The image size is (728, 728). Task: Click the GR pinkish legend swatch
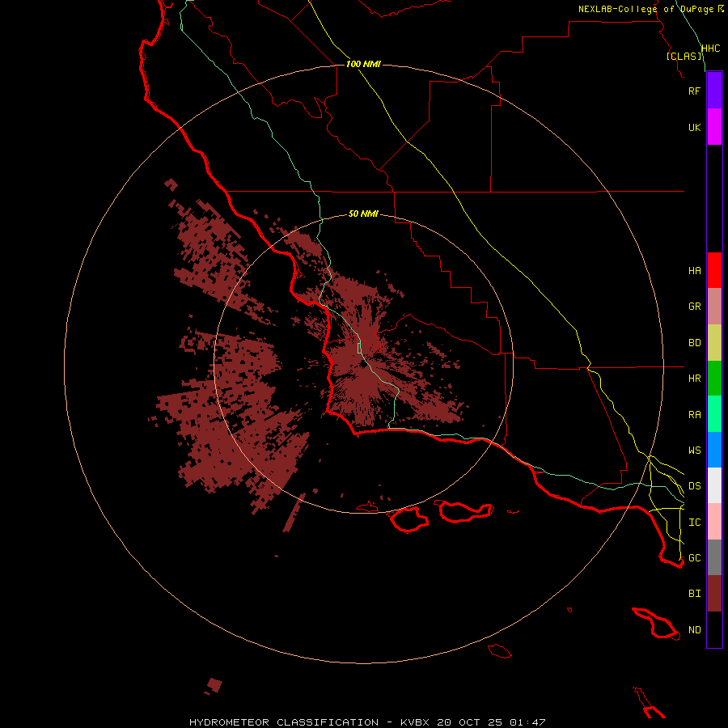coord(714,307)
